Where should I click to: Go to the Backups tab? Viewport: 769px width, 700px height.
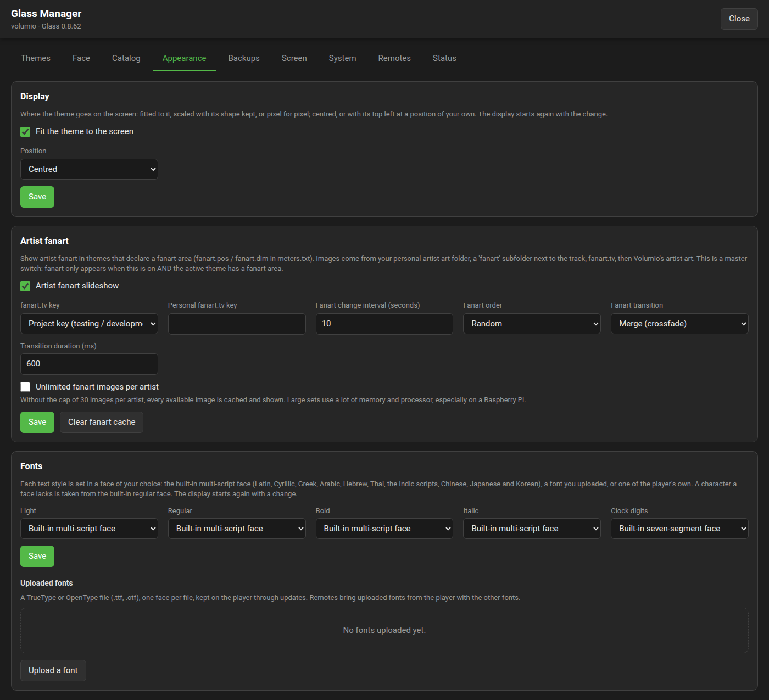pyautogui.click(x=244, y=58)
